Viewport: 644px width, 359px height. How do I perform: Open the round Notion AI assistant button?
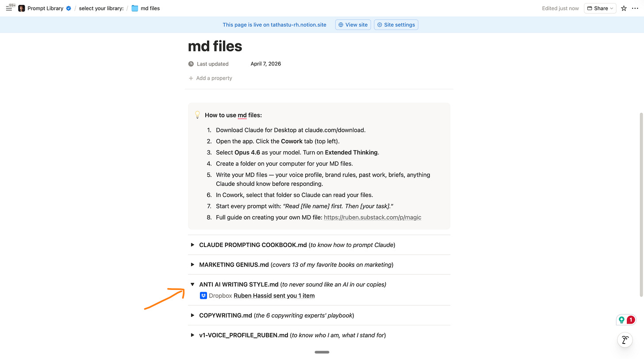click(626, 340)
